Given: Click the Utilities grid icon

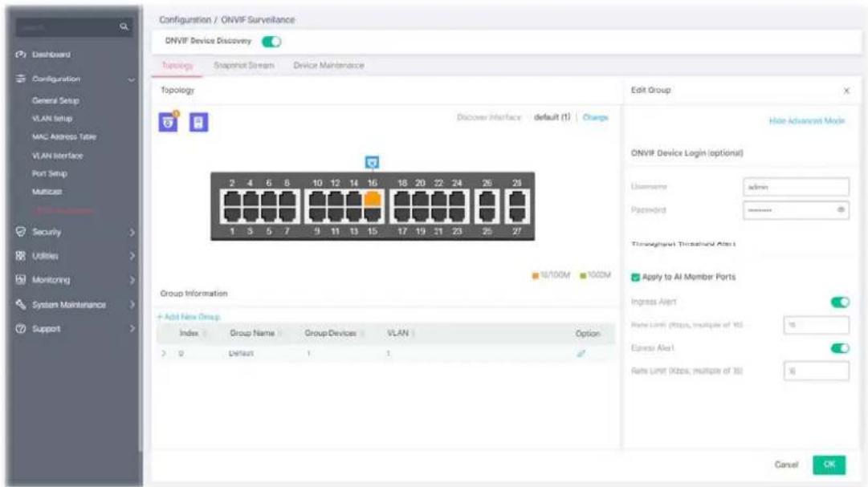Looking at the screenshot, I should 21,256.
